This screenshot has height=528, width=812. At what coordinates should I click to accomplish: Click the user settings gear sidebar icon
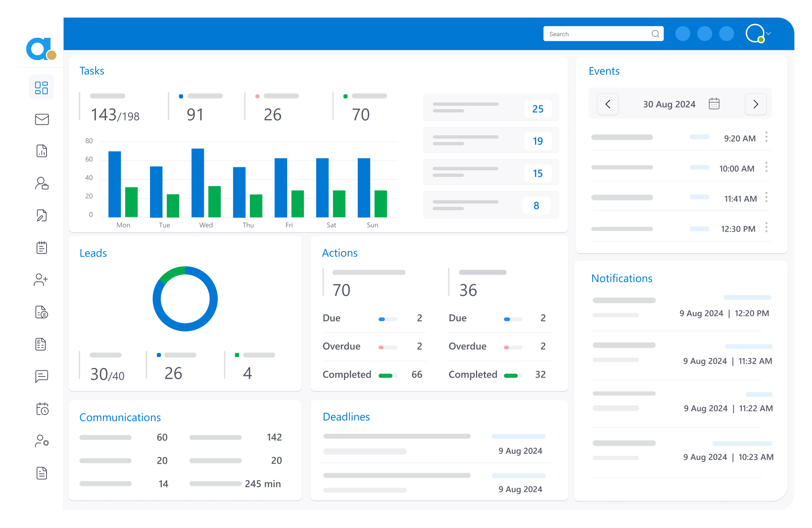pos(42,441)
